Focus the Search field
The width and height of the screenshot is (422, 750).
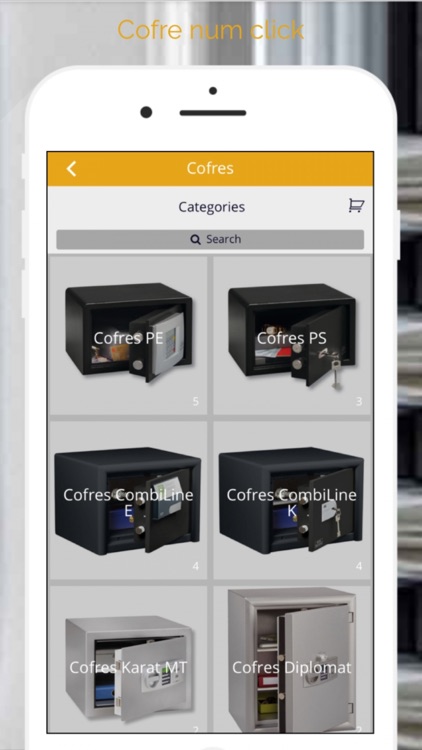tap(210, 240)
